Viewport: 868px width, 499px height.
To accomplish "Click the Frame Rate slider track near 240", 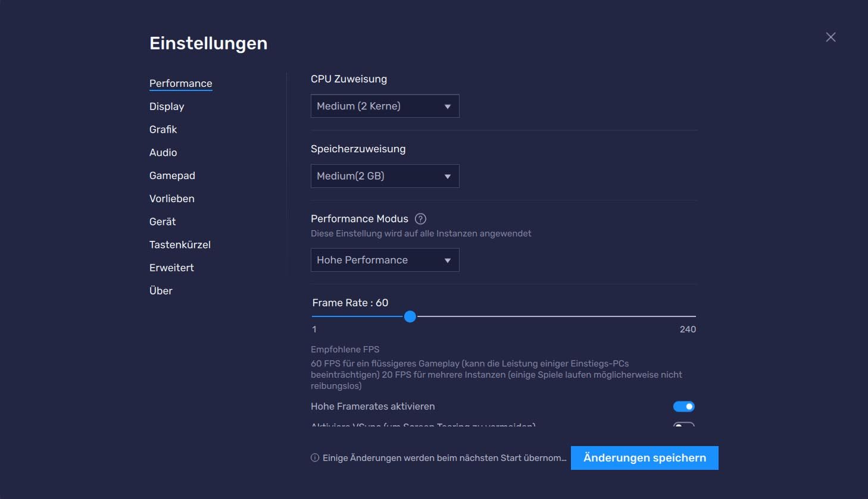I will (x=688, y=316).
